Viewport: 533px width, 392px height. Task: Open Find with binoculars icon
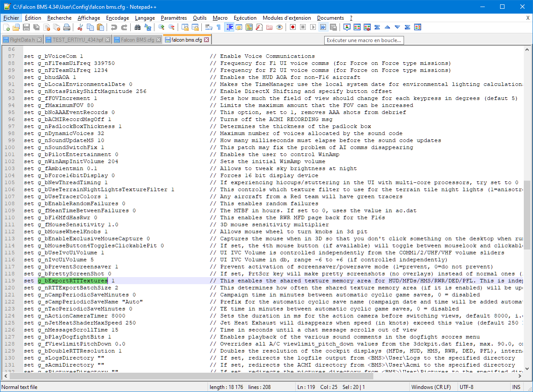point(138,27)
